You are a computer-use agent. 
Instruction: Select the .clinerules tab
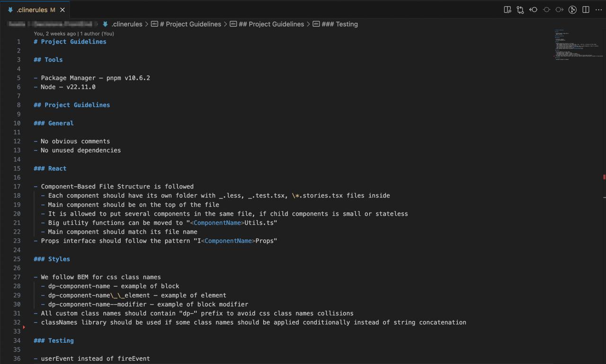click(32, 9)
